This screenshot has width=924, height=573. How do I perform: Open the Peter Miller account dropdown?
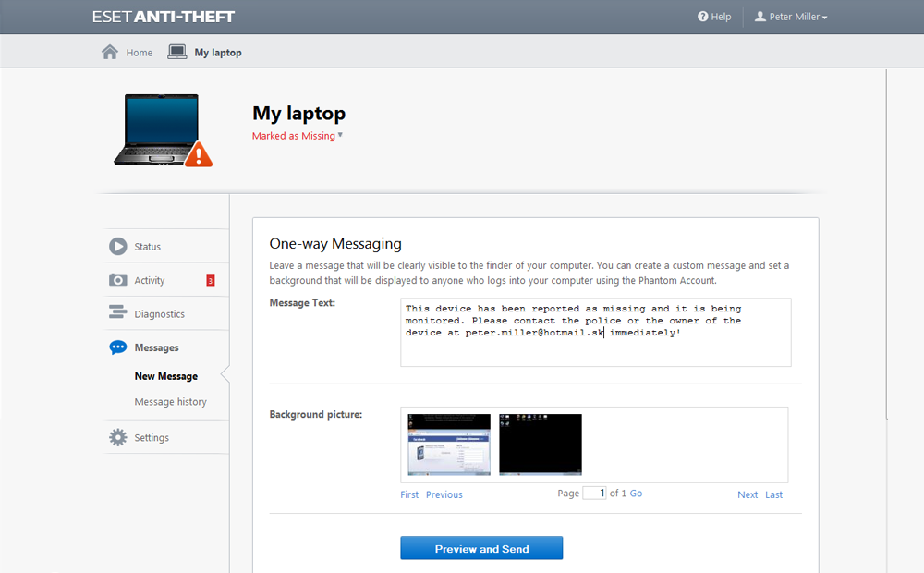(792, 17)
